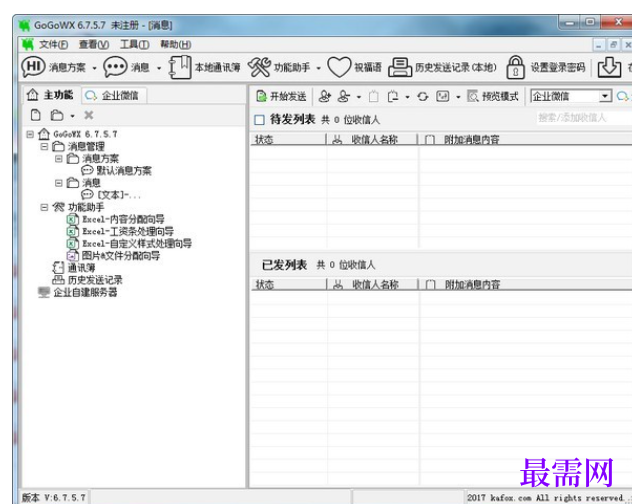
Task: Click the image attachment toolbar icon
Action: click(x=443, y=96)
